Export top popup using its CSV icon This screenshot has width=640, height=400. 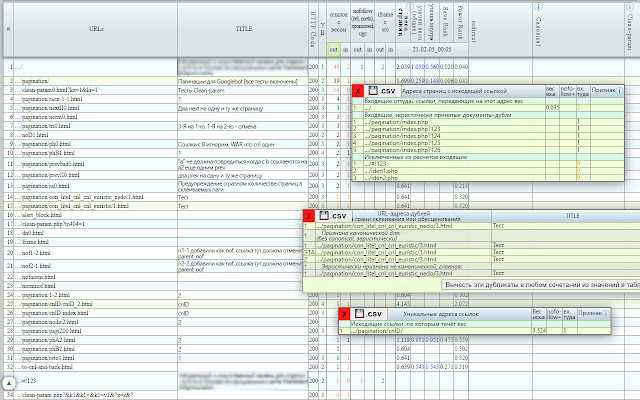pyautogui.click(x=374, y=91)
